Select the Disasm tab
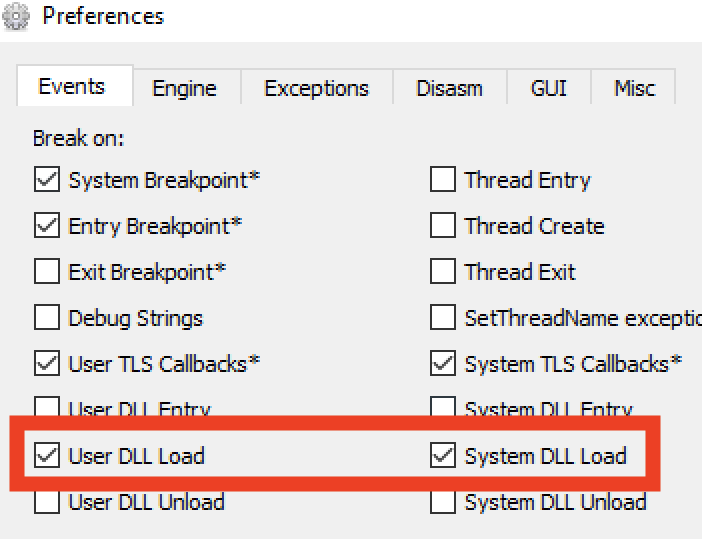702x539 pixels. [x=449, y=88]
